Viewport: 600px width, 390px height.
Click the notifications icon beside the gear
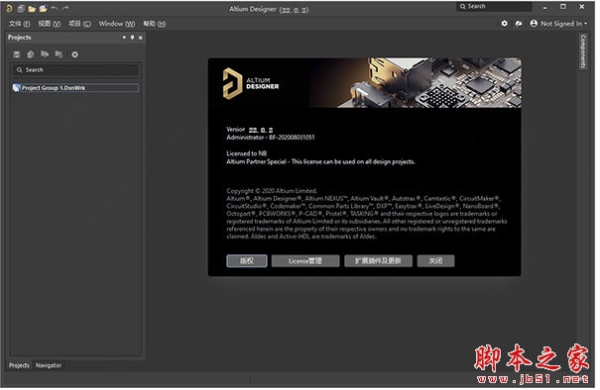[518, 24]
